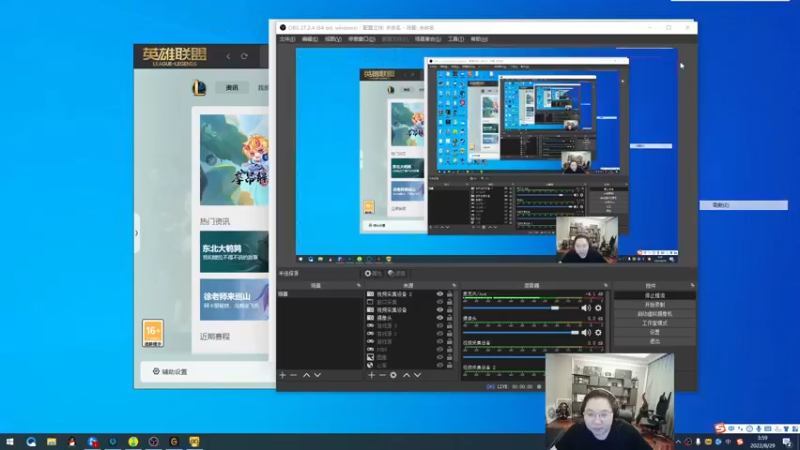Pop out the 来源 dock panel
Viewport: 800px width, 450px height.
point(454,285)
